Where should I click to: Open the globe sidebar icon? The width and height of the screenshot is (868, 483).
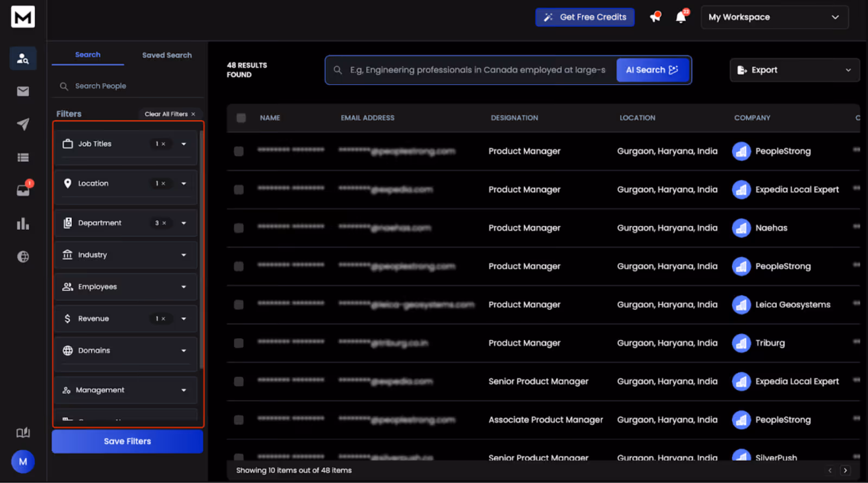pyautogui.click(x=23, y=256)
